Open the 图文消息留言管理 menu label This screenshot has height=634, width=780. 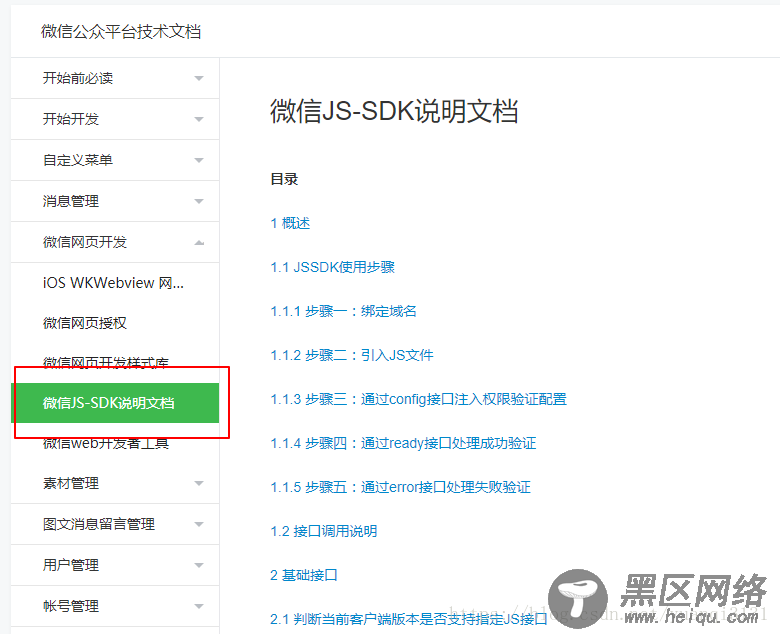(x=99, y=524)
